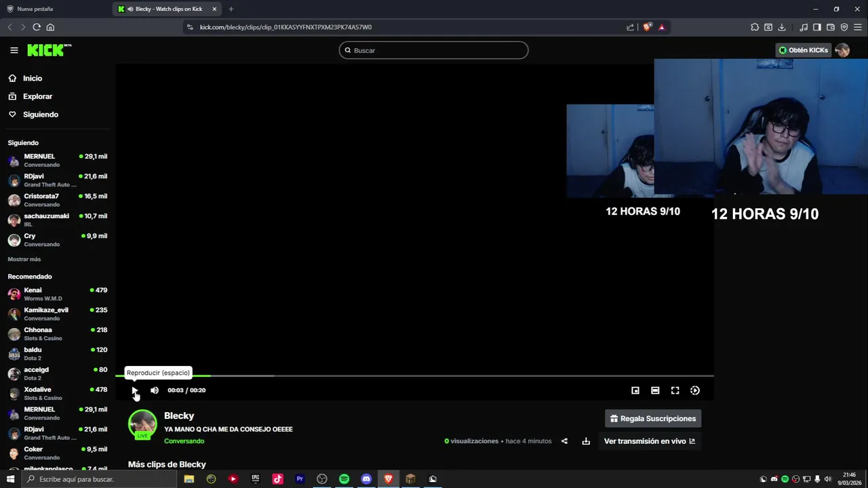This screenshot has height=488, width=868.
Task: Open Ver transmisión en vivo
Action: click(649, 441)
